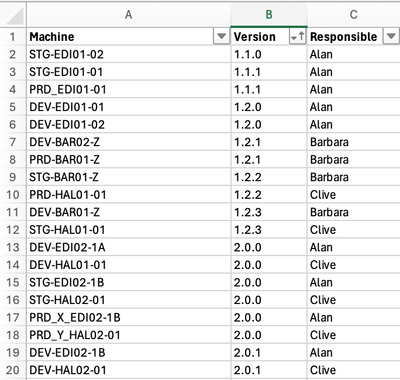Select row 10 header

(13, 195)
